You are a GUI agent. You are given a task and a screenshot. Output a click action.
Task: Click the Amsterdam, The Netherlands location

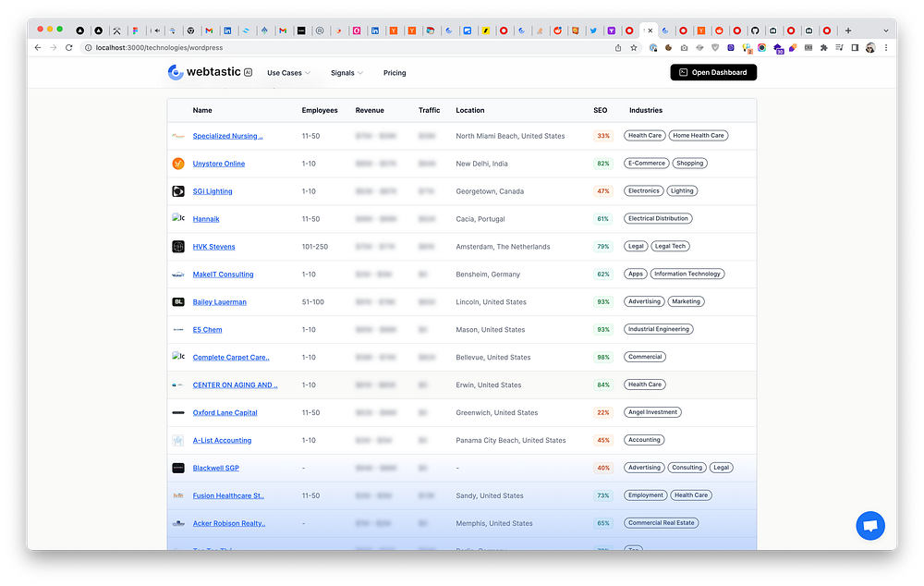click(x=503, y=247)
